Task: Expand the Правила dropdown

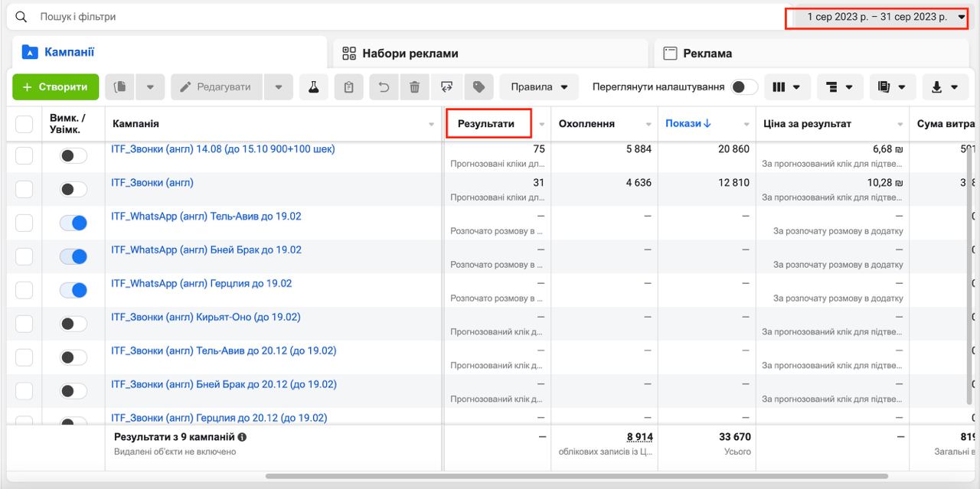Action: click(x=539, y=87)
